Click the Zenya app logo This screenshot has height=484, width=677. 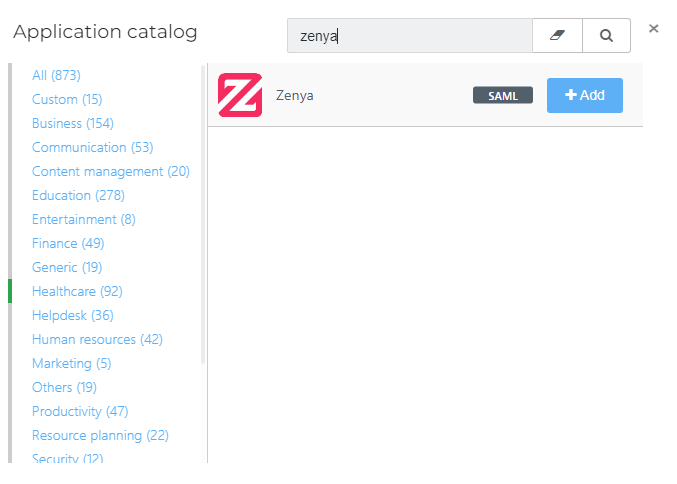click(240, 95)
